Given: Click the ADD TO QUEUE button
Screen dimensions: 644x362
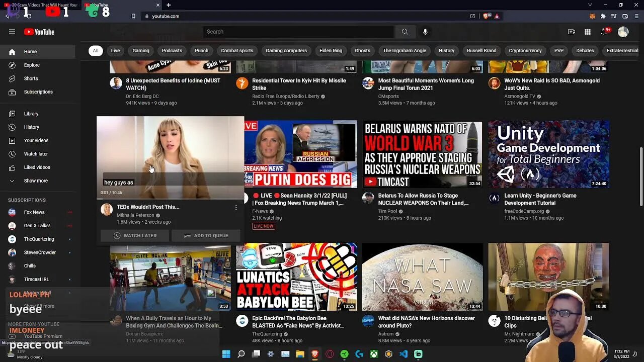Looking at the screenshot, I should tap(206, 236).
